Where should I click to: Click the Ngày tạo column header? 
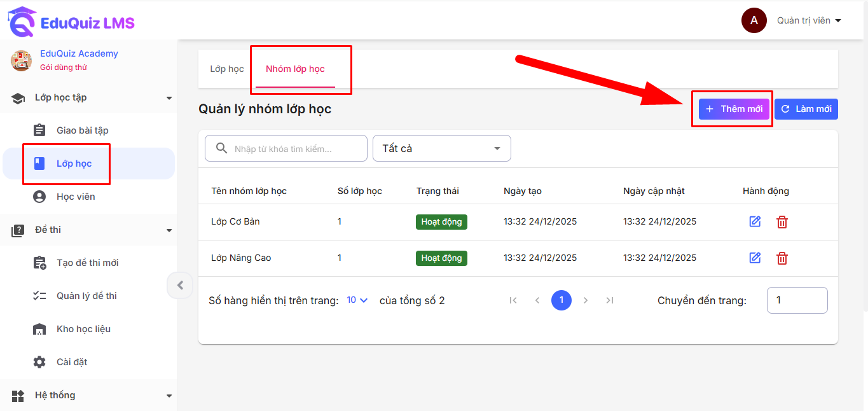click(x=523, y=191)
